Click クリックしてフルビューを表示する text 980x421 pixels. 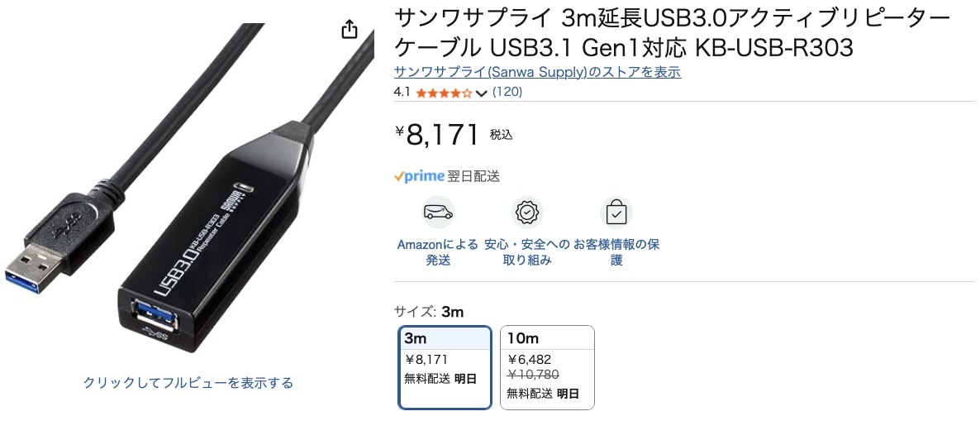[188, 382]
